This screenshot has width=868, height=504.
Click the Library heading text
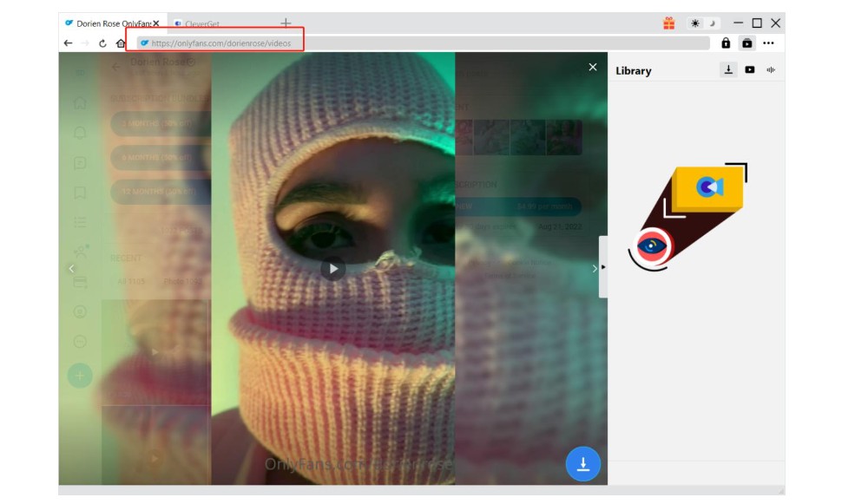pos(634,71)
